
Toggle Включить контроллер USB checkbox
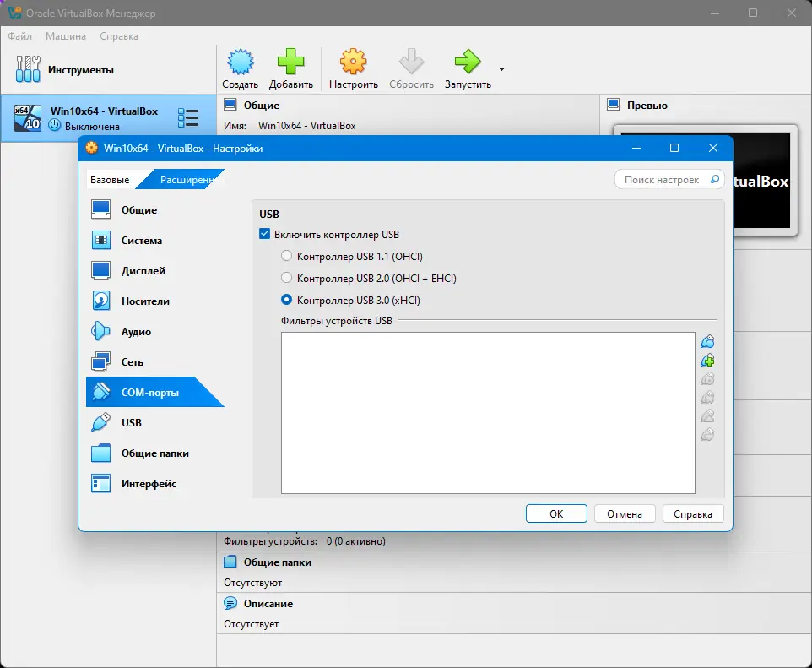[x=265, y=234]
